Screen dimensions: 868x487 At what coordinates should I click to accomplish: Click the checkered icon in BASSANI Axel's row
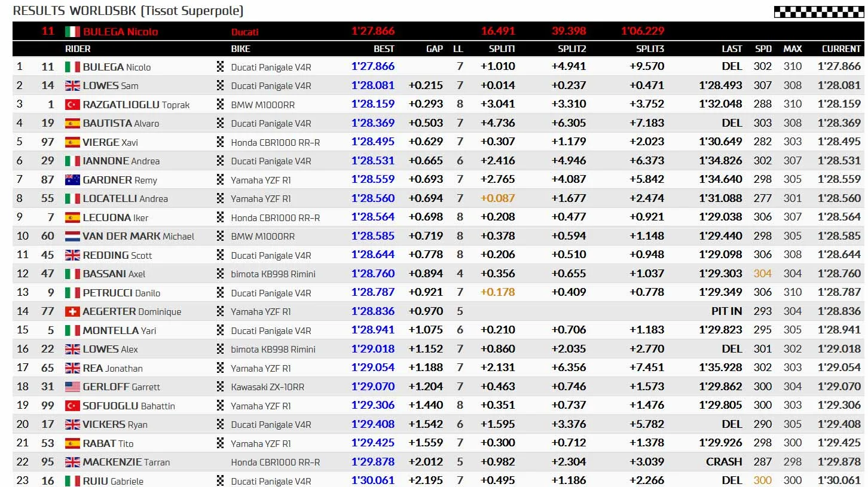(x=220, y=274)
